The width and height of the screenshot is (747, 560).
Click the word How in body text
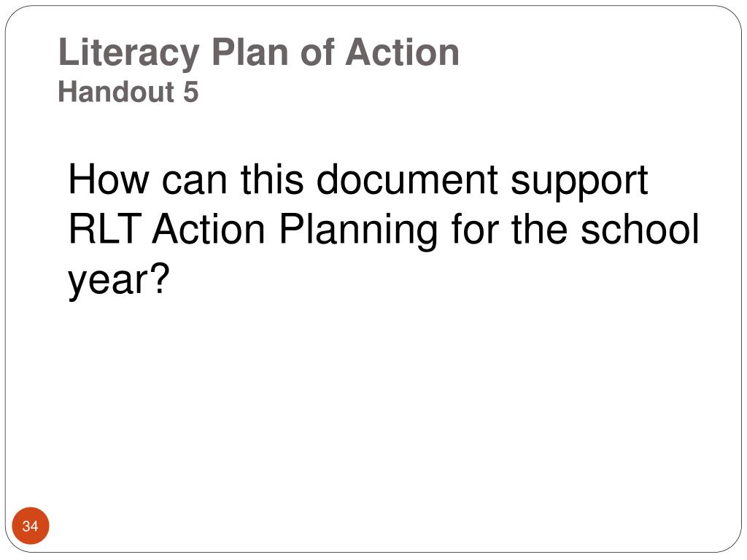(x=109, y=179)
